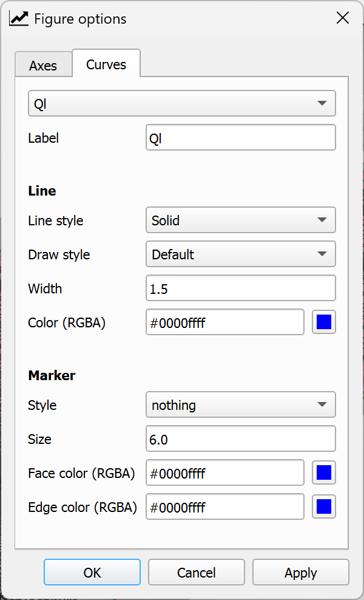Screen dimensions: 364x600
Task: Click the line Width input field
Action: point(240,288)
